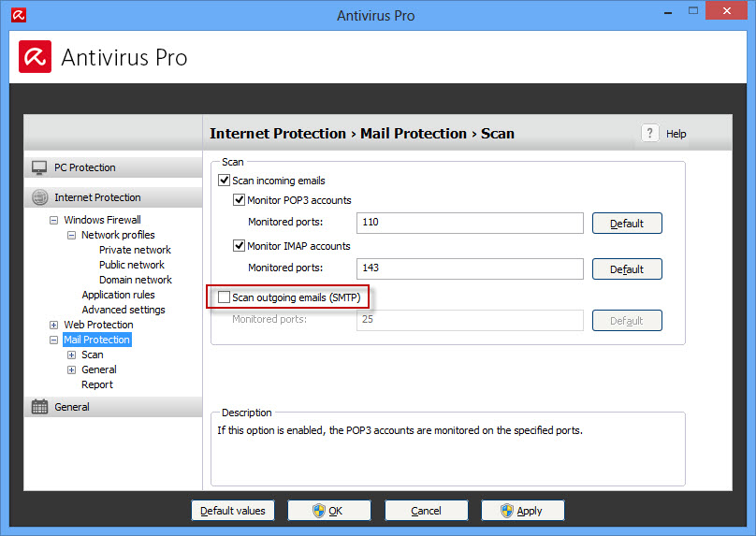Viewport: 756px width, 536px height.
Task: Reset POP3 monitored ports with Default button
Action: (627, 224)
